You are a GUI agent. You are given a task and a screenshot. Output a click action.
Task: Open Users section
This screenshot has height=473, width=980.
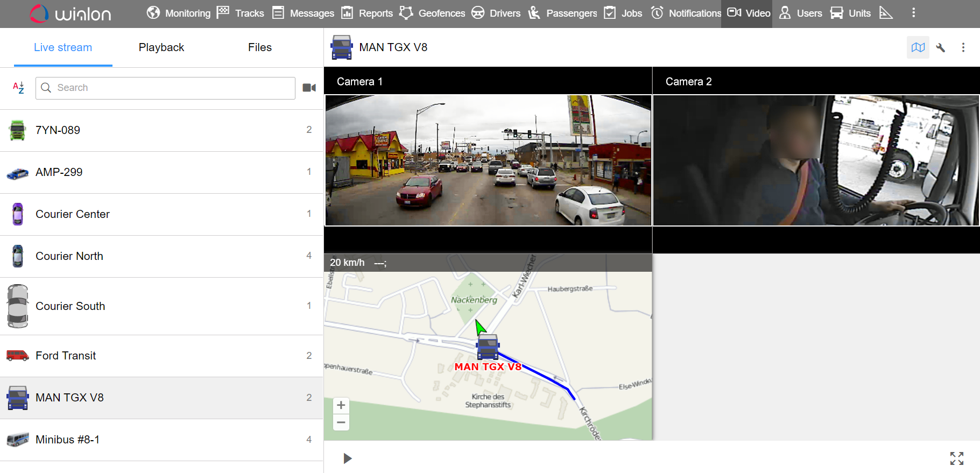(800, 13)
